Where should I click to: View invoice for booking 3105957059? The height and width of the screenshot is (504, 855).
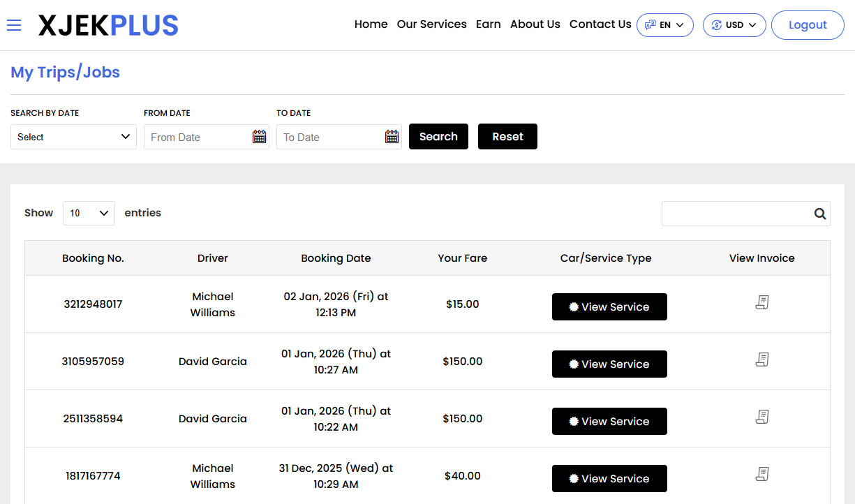tap(761, 360)
